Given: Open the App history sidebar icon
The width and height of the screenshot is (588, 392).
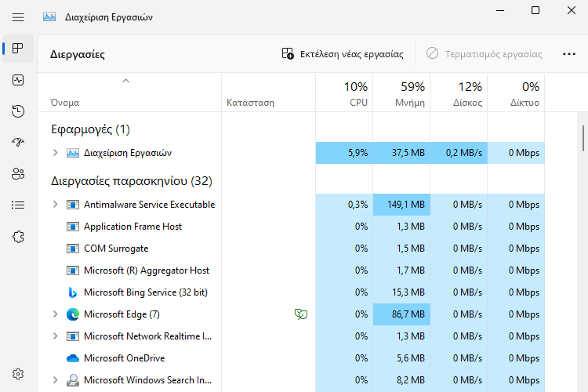Looking at the screenshot, I should pyautogui.click(x=17, y=111).
